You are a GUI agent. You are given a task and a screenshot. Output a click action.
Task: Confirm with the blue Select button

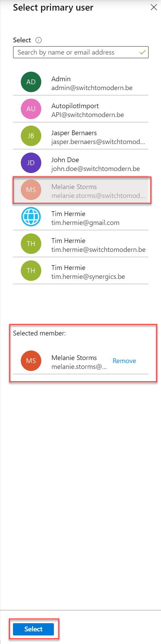pos(33,629)
